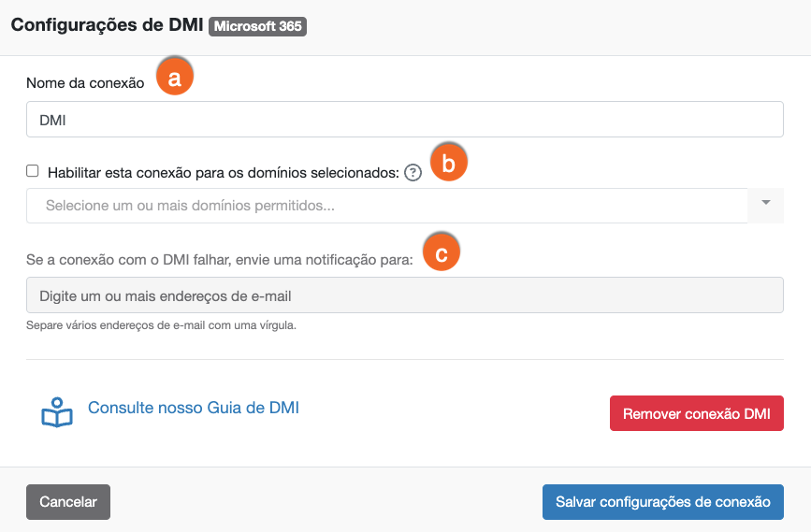Click 'Configurações de DMI' heading
Image resolution: width=811 pixels, height=532 pixels.
107,25
